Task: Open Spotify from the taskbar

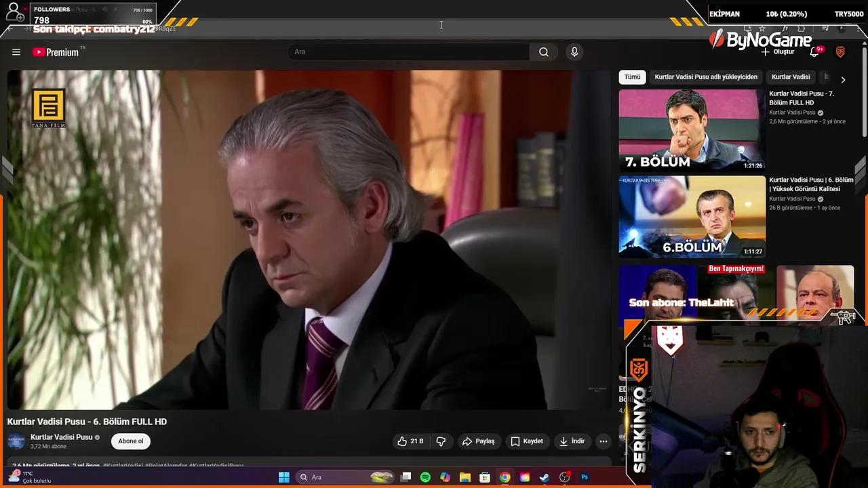Action: [x=425, y=477]
